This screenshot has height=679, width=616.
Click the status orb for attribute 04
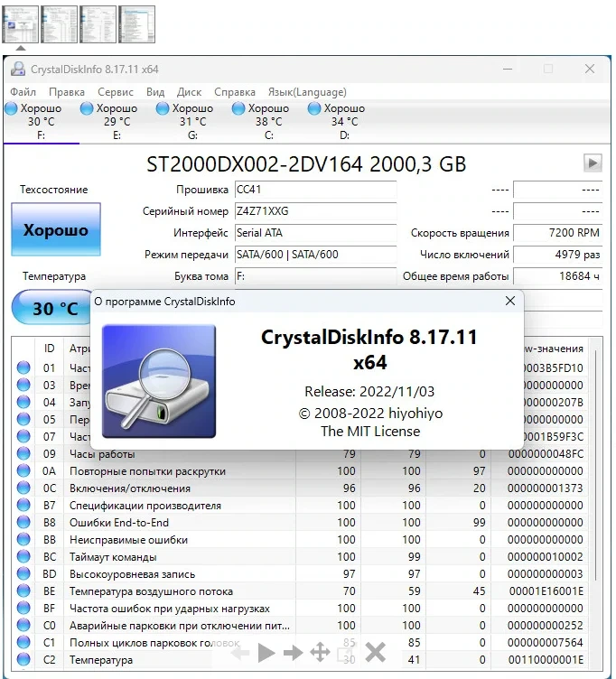(x=23, y=402)
